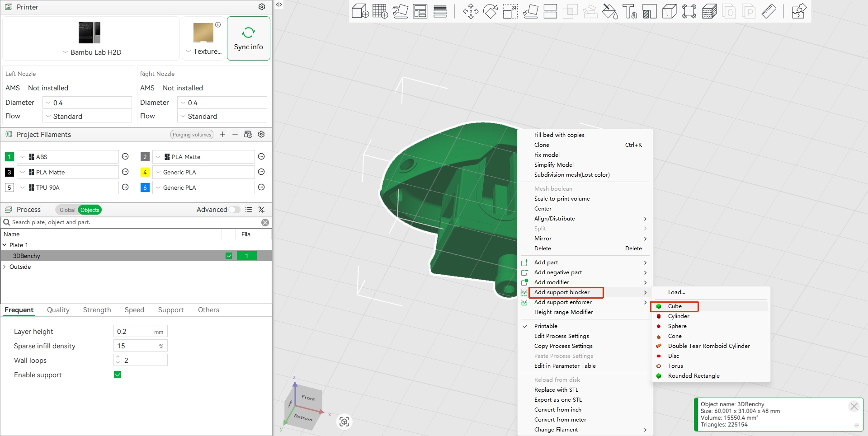Click filament 1 green color swatch
Image resolution: width=868 pixels, height=436 pixels.
(9, 157)
